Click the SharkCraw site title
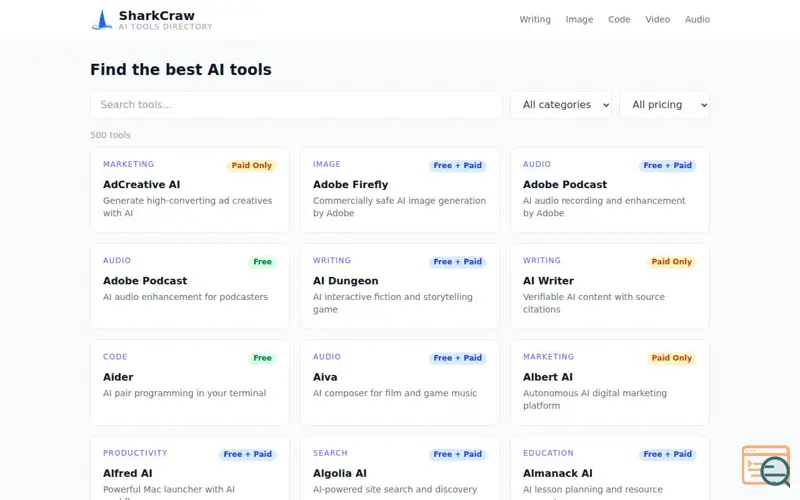This screenshot has height=500, width=800. tap(157, 16)
